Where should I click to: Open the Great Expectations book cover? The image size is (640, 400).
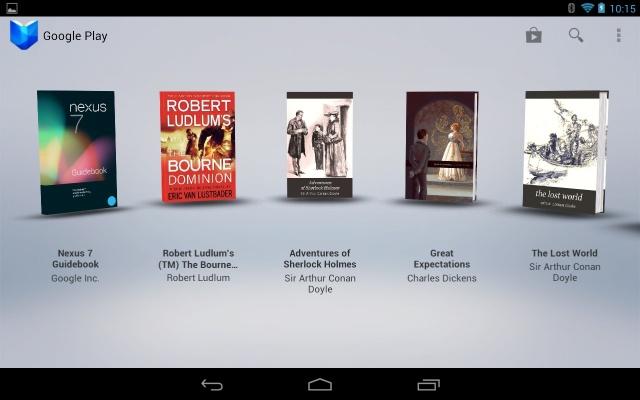(441, 146)
